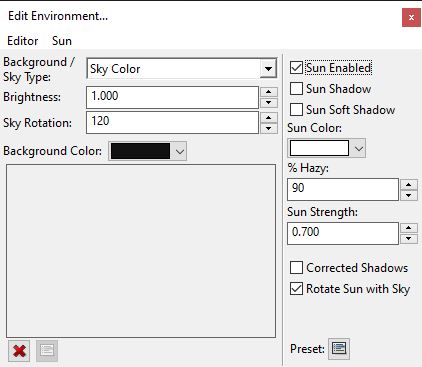This screenshot has height=367, width=422.
Task: Click the Sky Rotation value field
Action: coord(172,123)
